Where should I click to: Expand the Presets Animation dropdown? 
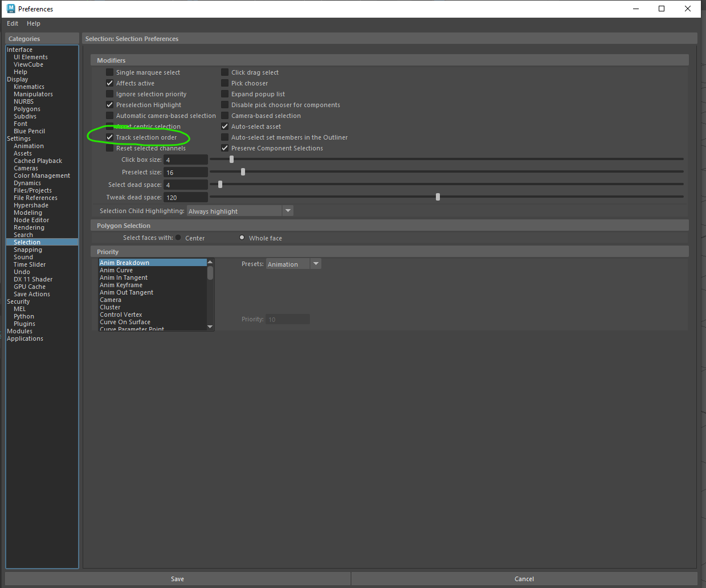[x=316, y=264]
